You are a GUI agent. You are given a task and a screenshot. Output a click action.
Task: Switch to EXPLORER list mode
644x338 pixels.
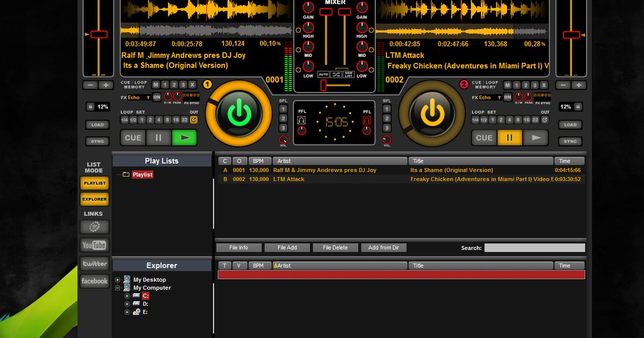click(x=94, y=199)
